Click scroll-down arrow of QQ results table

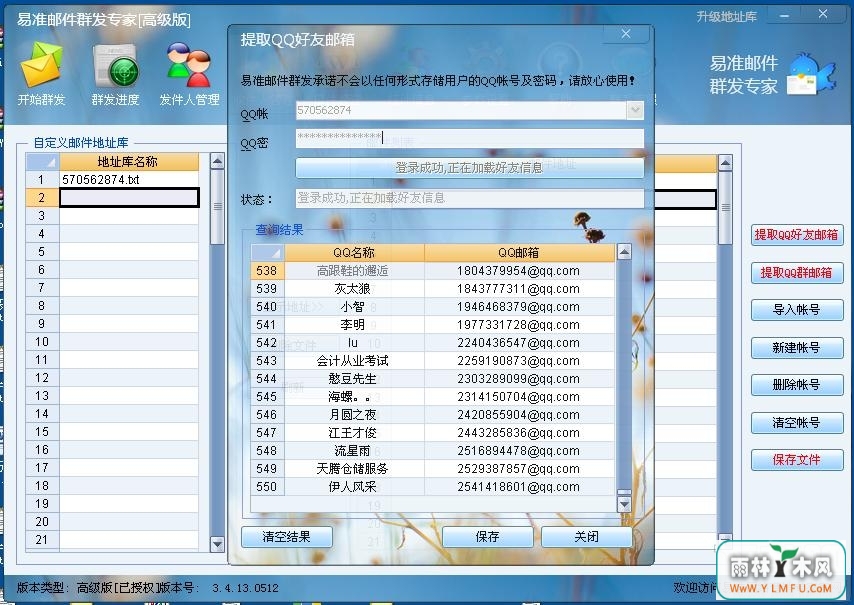624,505
